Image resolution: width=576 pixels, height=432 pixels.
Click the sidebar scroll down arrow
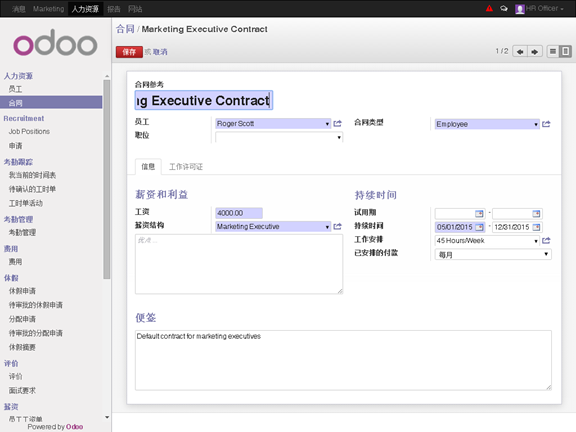[107, 417]
